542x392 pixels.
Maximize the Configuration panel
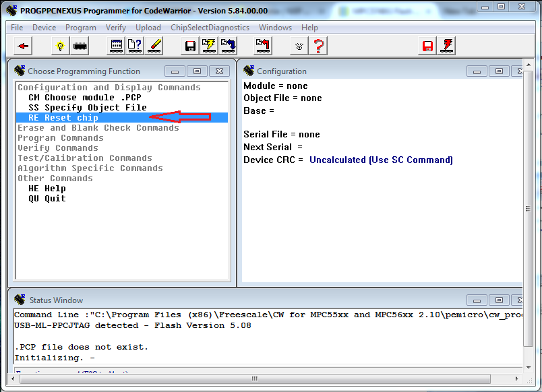[x=499, y=71]
